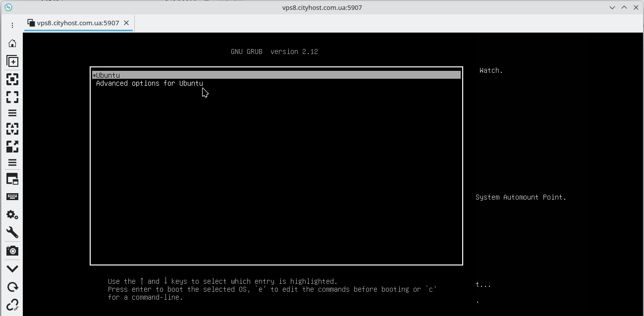
Task: Take a screenshot with the camera icon
Action: pos(12,251)
